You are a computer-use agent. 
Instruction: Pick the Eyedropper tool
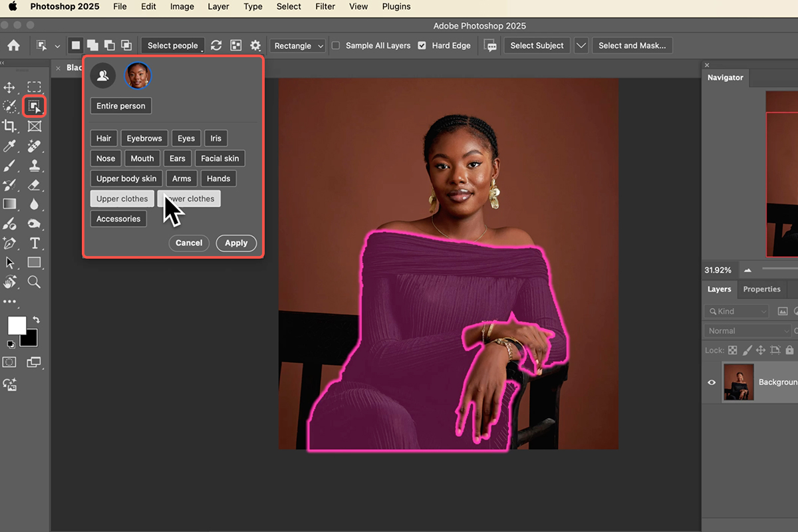(10, 146)
